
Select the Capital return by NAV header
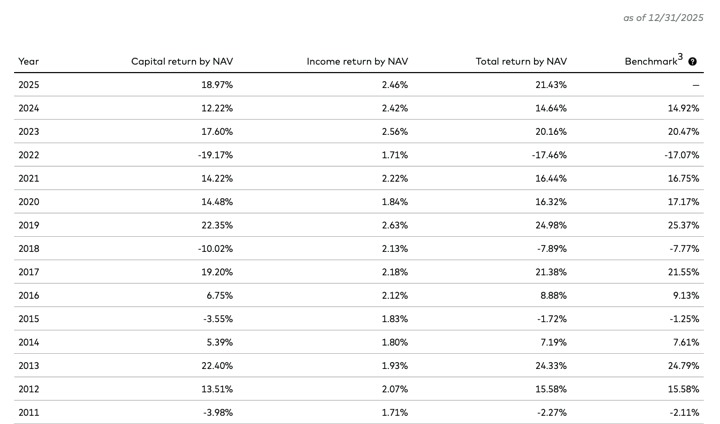(x=182, y=62)
